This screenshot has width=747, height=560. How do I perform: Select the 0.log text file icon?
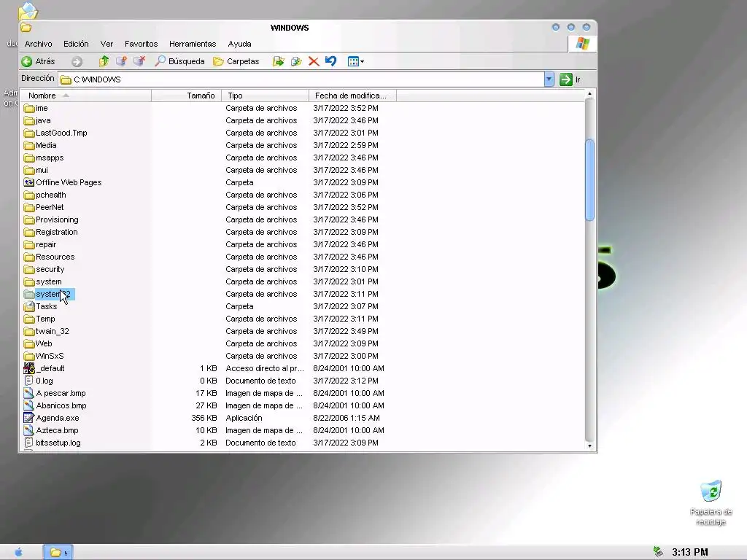coord(29,381)
